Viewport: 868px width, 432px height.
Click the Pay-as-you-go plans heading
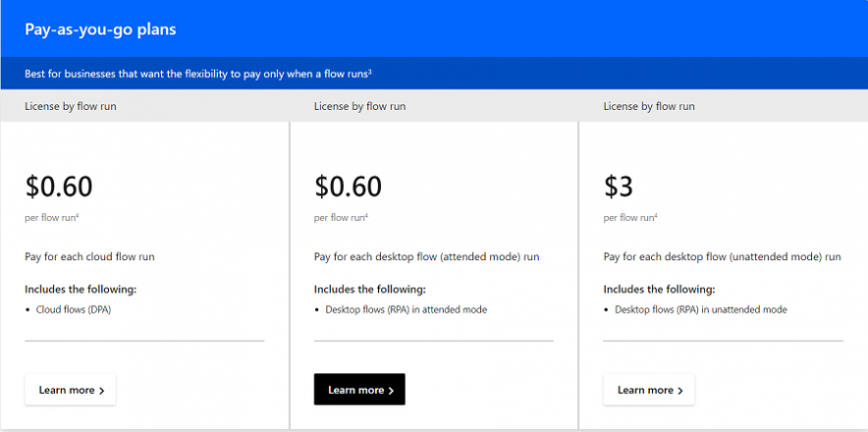point(100,28)
